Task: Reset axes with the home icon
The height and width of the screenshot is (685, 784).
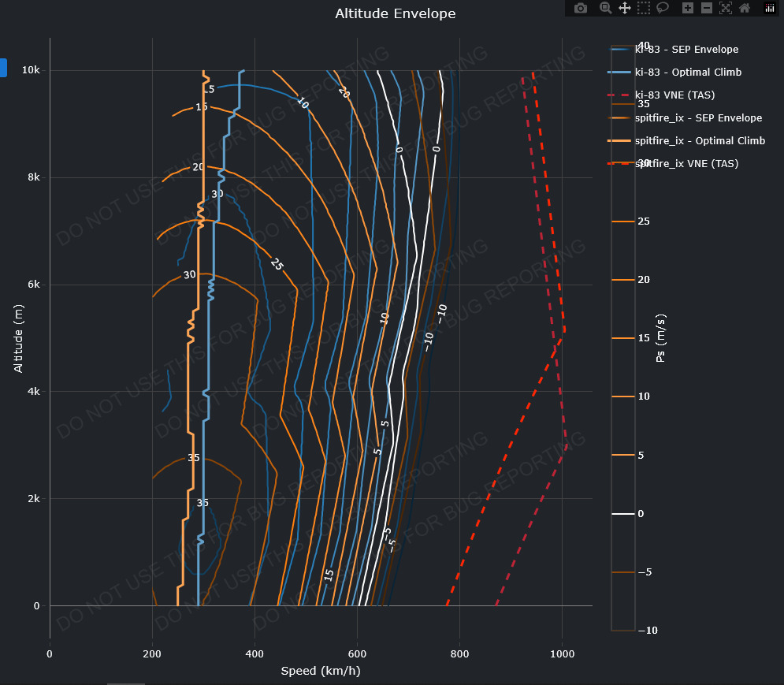Action: coord(745,8)
